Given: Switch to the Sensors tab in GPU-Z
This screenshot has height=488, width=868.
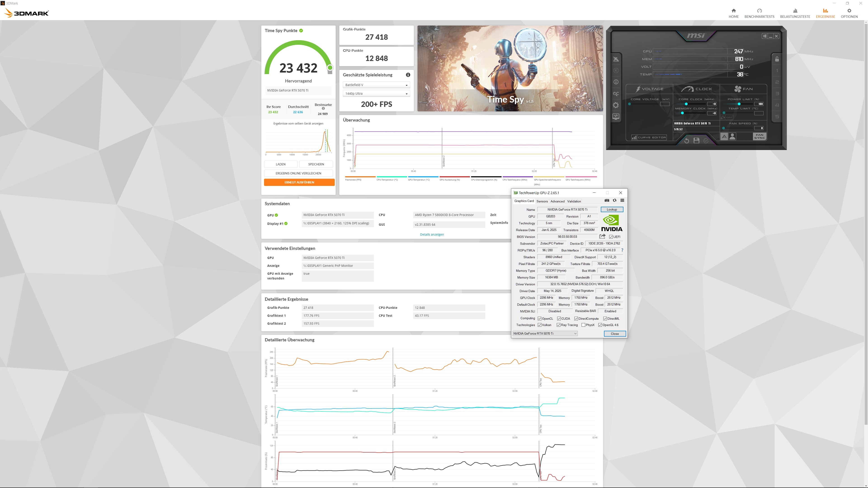Looking at the screenshot, I should pos(542,201).
